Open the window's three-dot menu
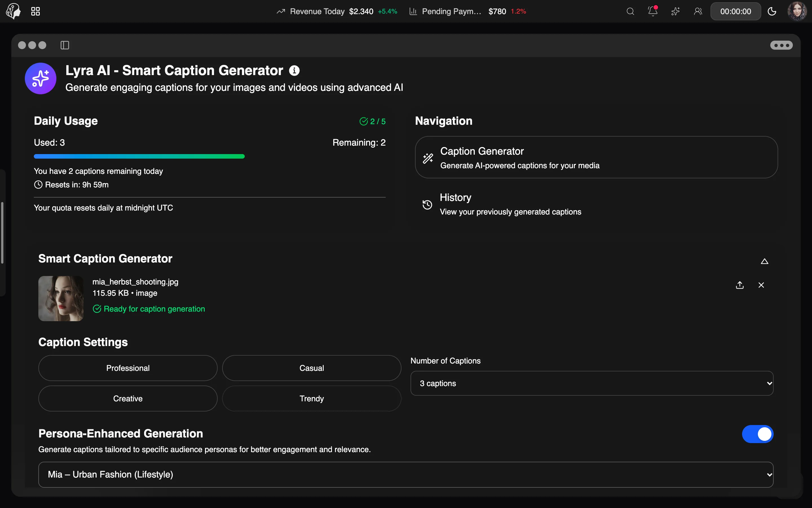Viewport: 812px width, 508px height. pyautogui.click(x=781, y=45)
